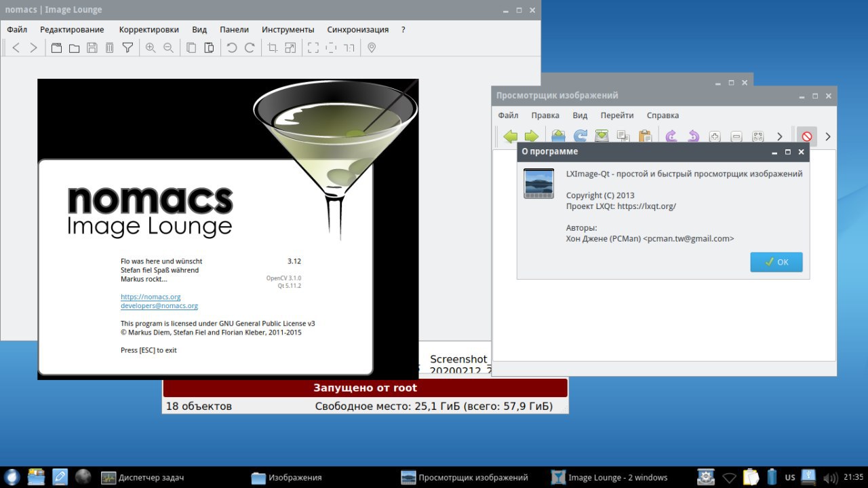Click the save floppy icon in nomacs
The height and width of the screenshot is (488, 868).
click(x=92, y=48)
